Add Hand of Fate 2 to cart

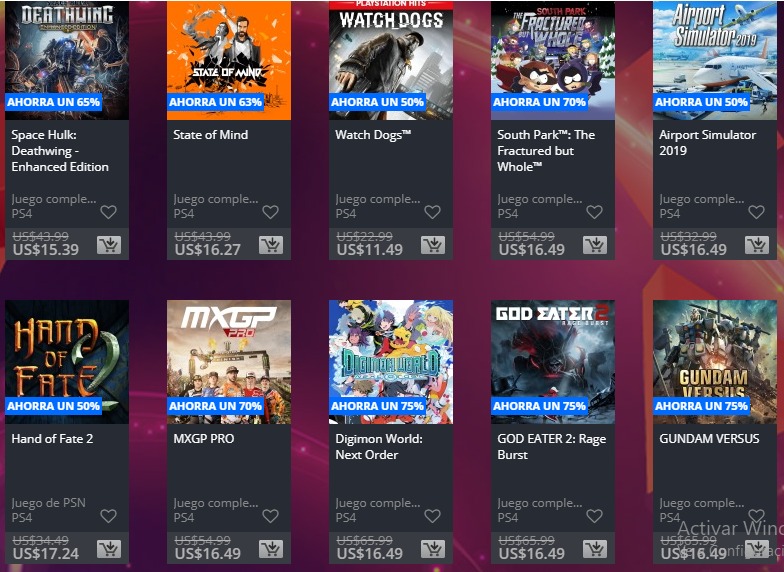point(109,549)
